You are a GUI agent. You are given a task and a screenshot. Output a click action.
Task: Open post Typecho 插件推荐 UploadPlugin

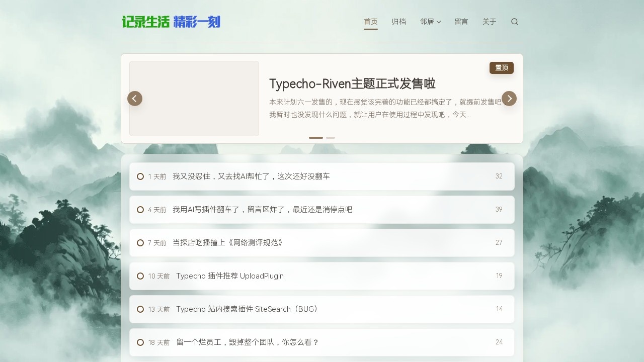click(230, 276)
